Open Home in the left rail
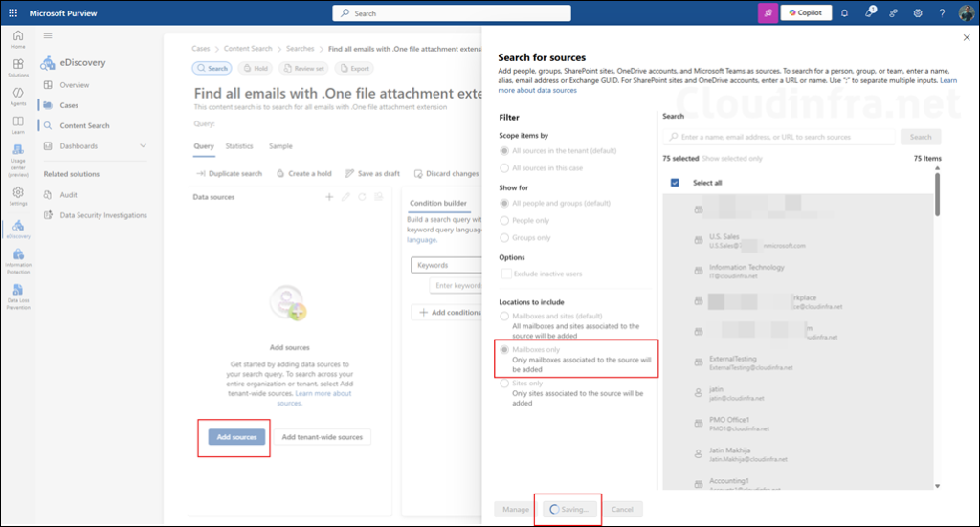This screenshot has width=980, height=527. point(18,39)
